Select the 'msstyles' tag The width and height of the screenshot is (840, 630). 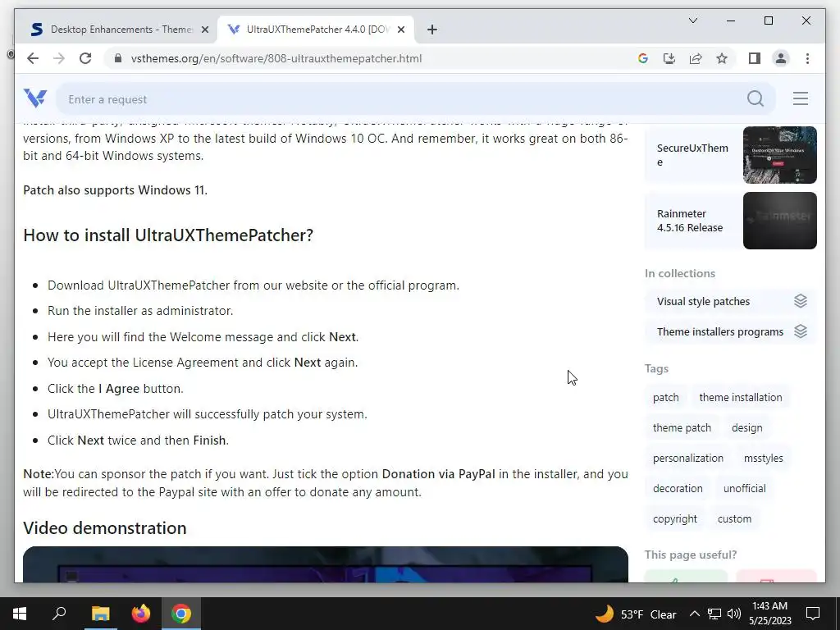[x=764, y=459]
